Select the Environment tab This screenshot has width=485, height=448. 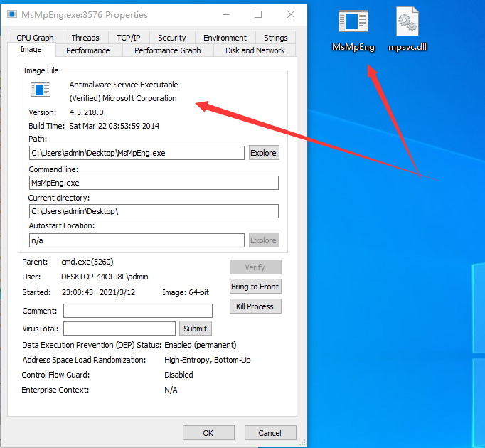click(x=225, y=38)
